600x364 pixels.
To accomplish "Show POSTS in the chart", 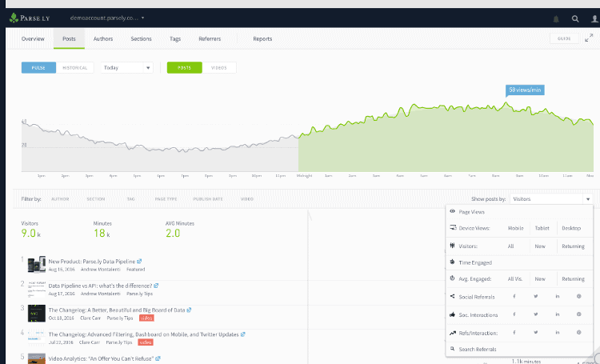I will pyautogui.click(x=185, y=68).
